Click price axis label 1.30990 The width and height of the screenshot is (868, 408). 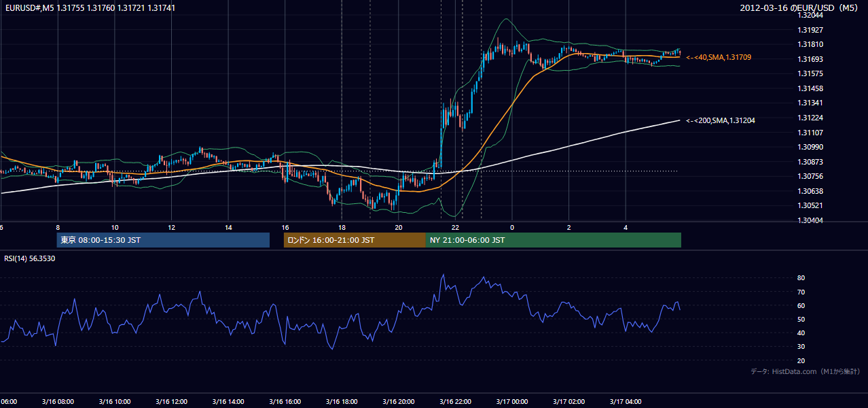point(810,147)
